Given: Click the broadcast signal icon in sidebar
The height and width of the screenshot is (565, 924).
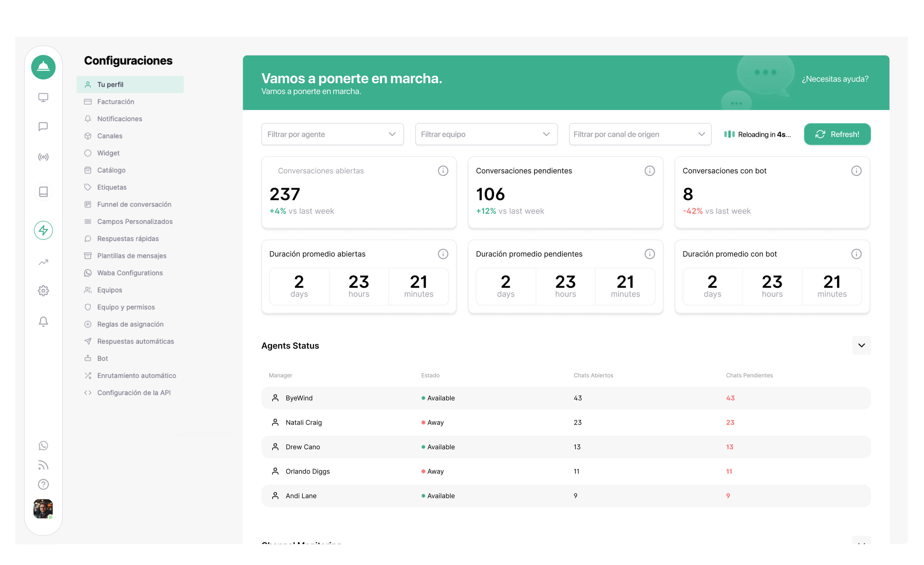Looking at the screenshot, I should 43,157.
